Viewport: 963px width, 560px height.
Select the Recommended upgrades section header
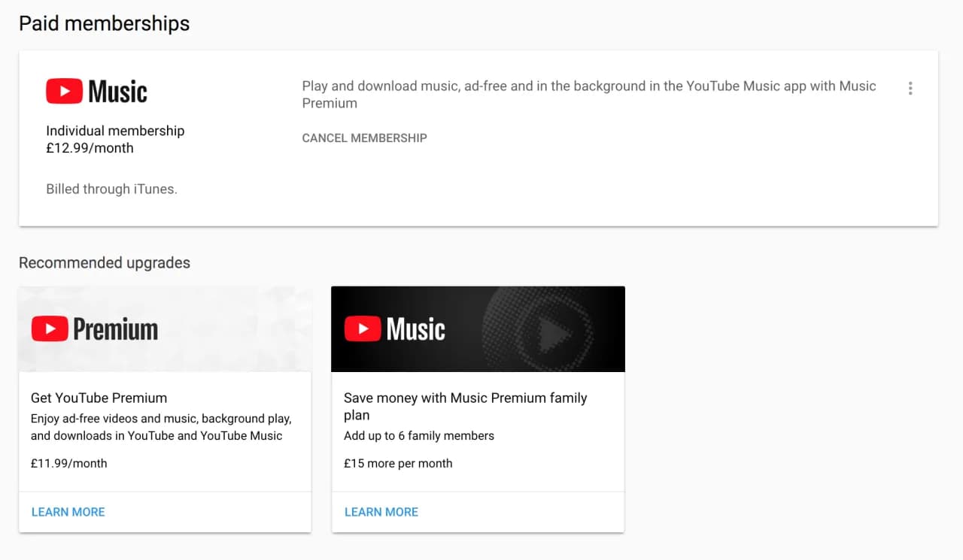104,262
